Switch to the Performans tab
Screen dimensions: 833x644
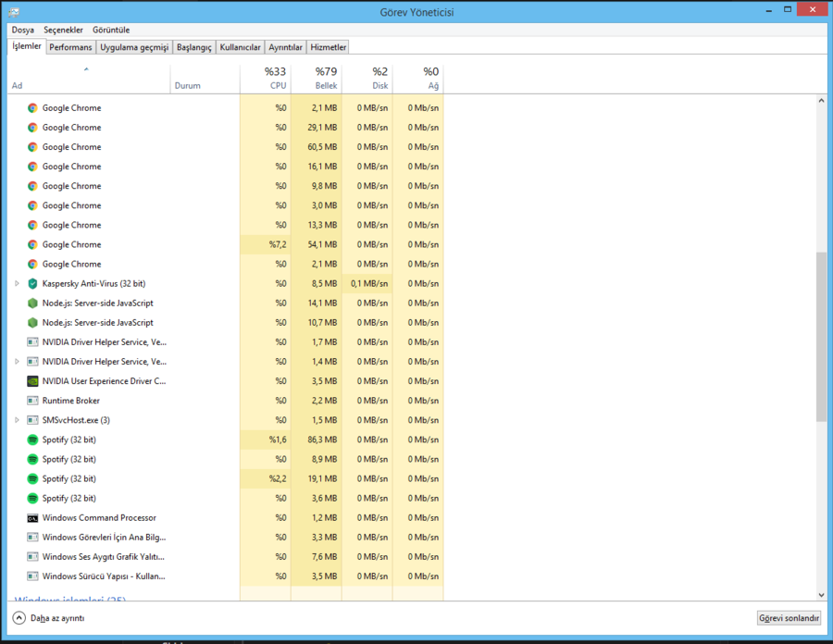pos(70,47)
